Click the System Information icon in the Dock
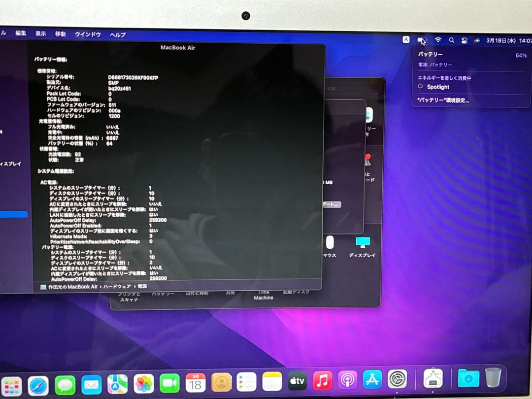This screenshot has width=532, height=399. point(433,378)
